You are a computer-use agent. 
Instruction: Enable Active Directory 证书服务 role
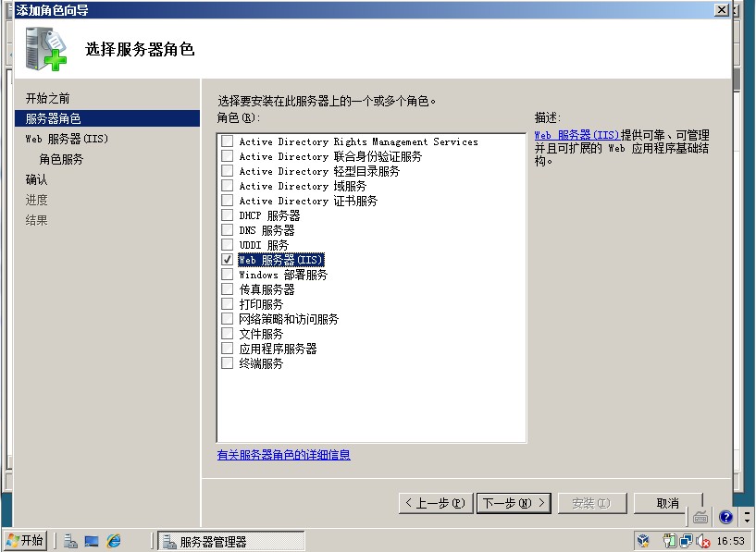[227, 201]
